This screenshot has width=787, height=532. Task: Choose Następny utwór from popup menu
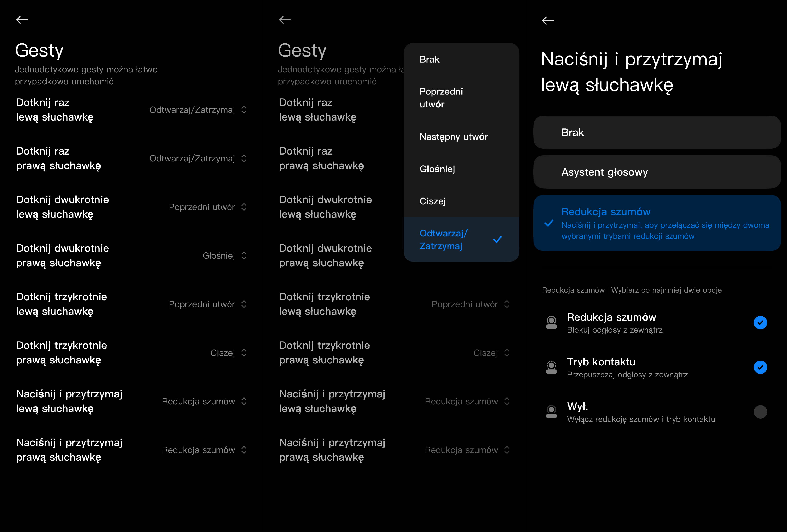(x=453, y=137)
